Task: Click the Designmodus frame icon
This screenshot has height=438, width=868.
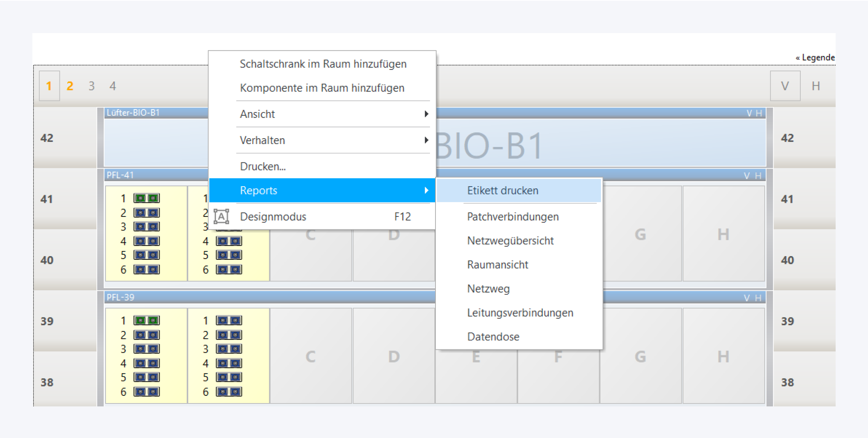Action: 221,216
